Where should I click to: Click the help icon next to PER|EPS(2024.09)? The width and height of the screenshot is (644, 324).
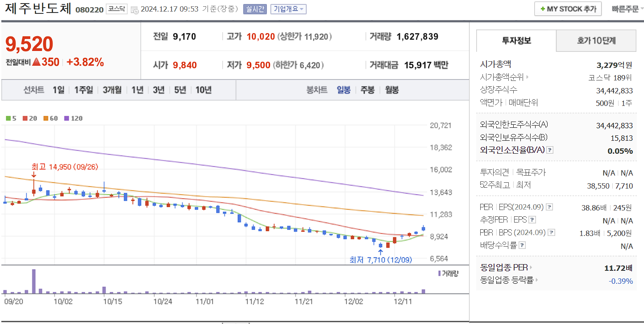coord(549,207)
